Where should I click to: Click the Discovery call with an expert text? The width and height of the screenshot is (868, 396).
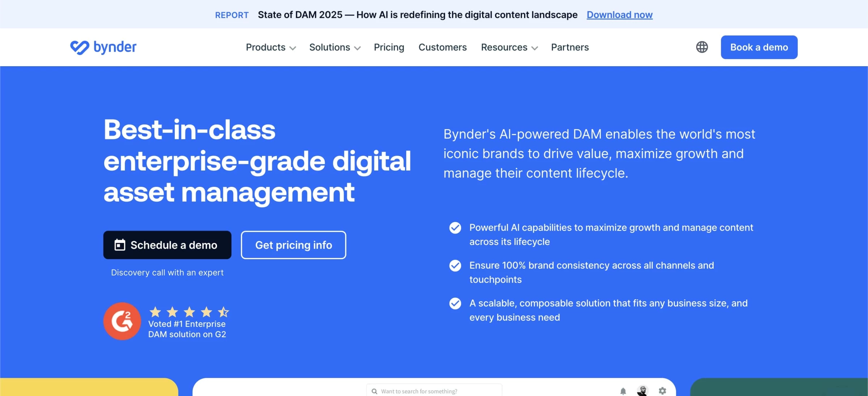167,273
